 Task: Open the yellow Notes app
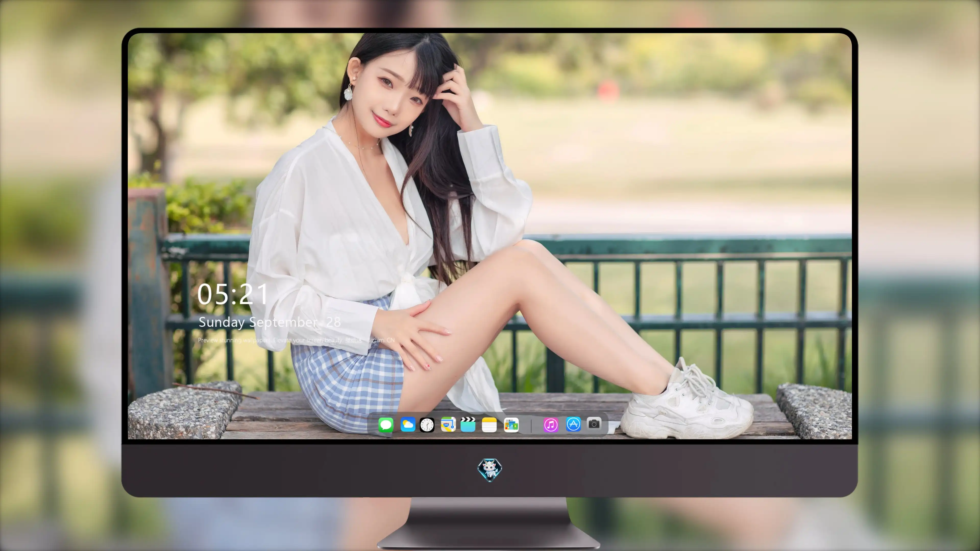pos(489,425)
